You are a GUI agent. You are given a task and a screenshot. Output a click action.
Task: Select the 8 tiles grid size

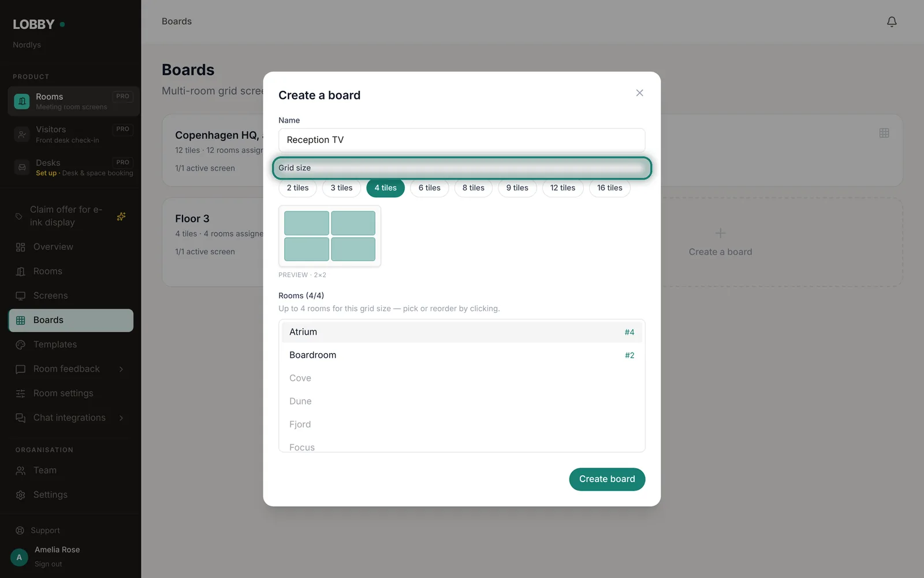click(474, 188)
